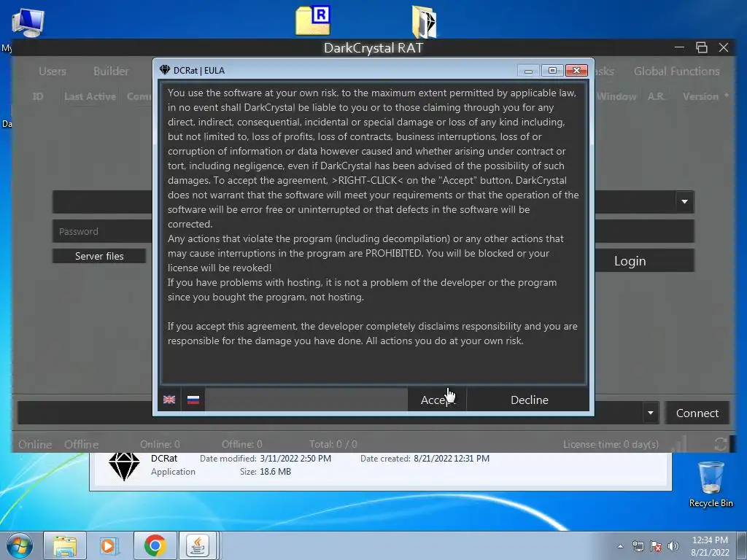The width and height of the screenshot is (747, 560).
Task: Sort by the A.R. column header
Action: tap(656, 96)
